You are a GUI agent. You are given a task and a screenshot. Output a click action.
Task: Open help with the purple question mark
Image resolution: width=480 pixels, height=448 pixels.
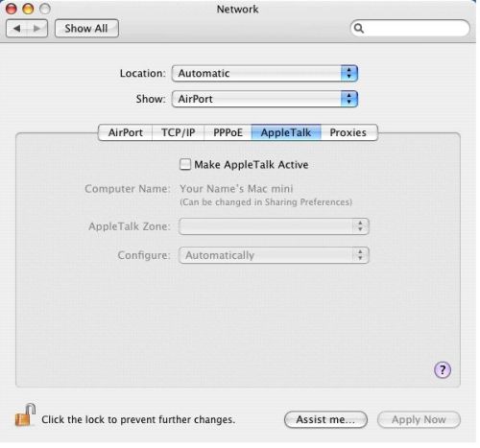[x=443, y=370]
